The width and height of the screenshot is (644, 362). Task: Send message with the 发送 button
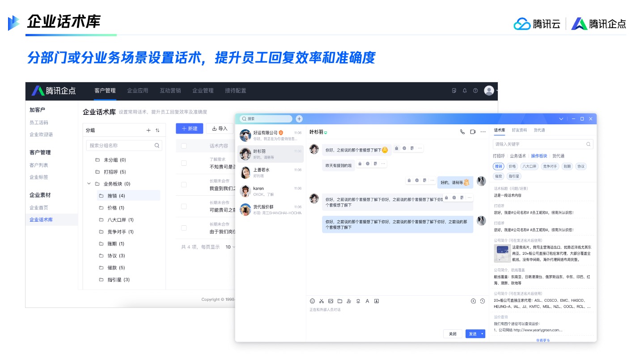click(472, 334)
